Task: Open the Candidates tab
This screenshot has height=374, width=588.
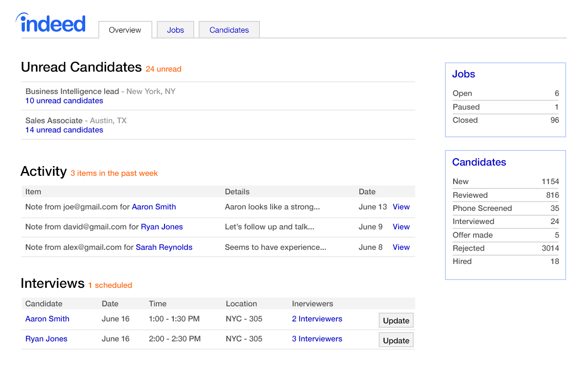Action: (229, 30)
